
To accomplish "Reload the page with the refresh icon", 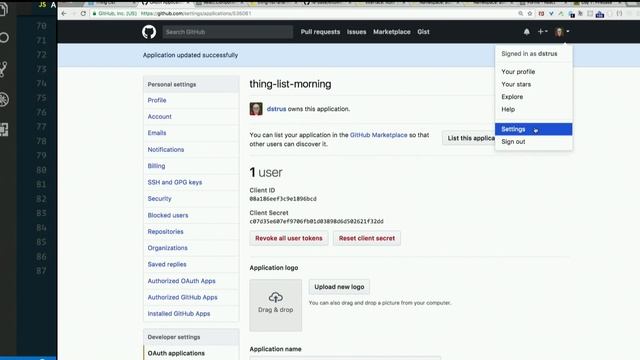I will (83, 13).
